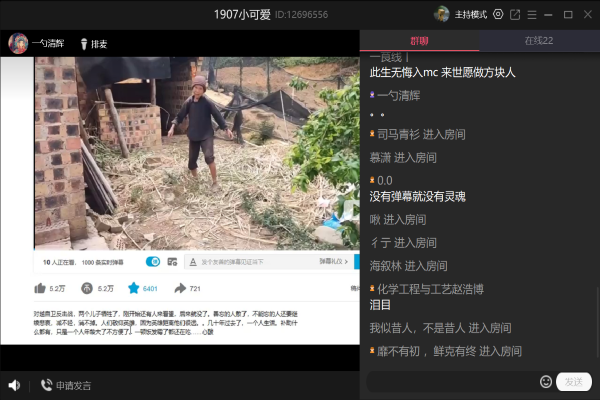600x400 pixels.
Task: Click the 主持模式 host mode label
Action: pyautogui.click(x=470, y=14)
